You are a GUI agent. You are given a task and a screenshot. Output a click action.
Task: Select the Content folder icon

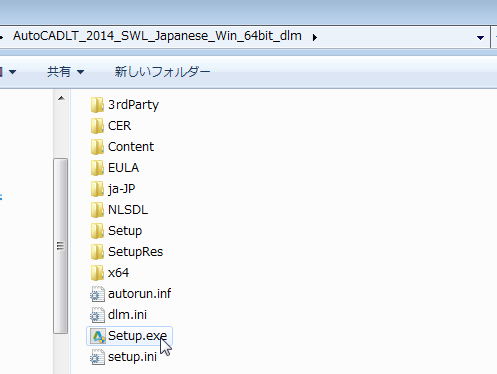97,147
